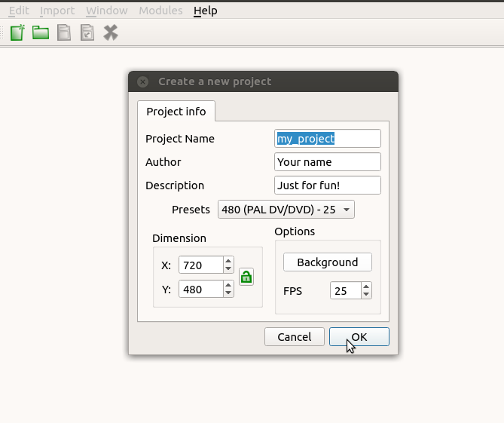504x423 pixels.
Task: Click the Close project X toolbar icon
Action: click(x=111, y=32)
